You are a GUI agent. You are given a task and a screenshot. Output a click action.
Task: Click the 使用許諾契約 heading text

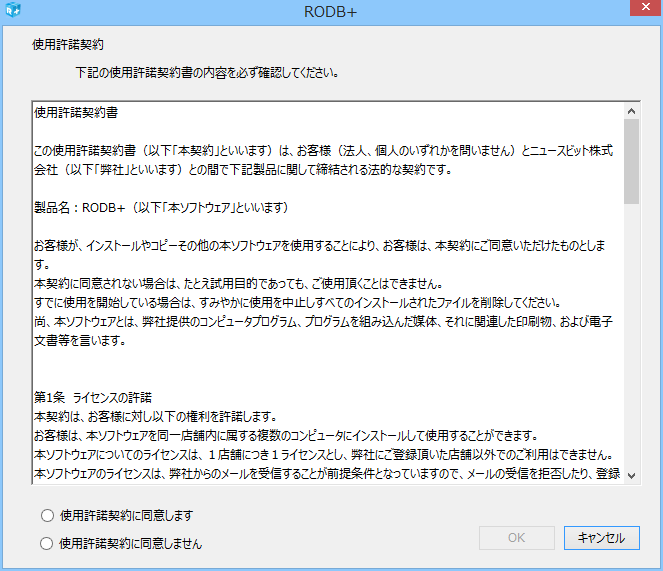tap(68, 44)
